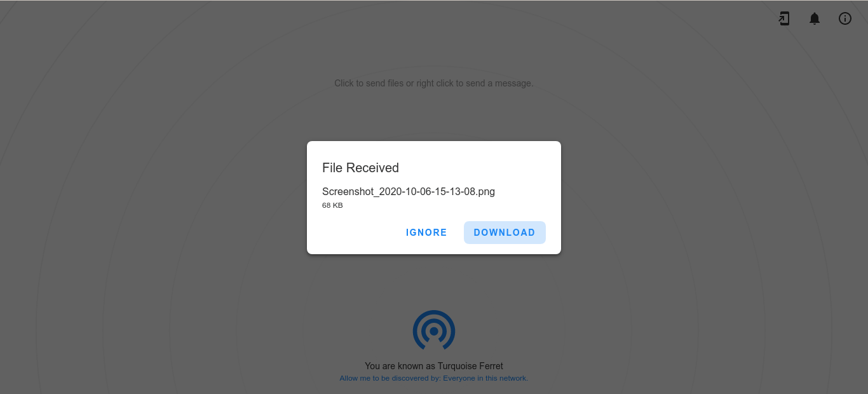This screenshot has width=868, height=394.
Task: Click 'this network' at the link's end
Action: click(506, 378)
